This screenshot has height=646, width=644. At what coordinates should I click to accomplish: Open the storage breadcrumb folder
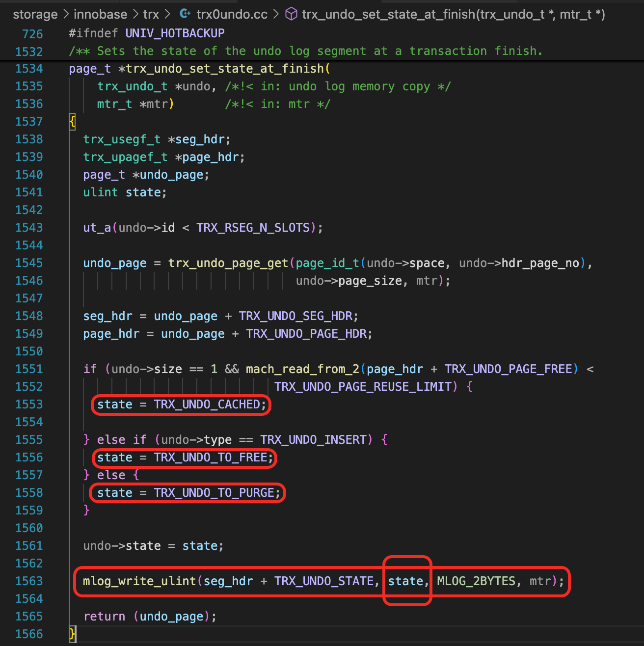(35, 15)
